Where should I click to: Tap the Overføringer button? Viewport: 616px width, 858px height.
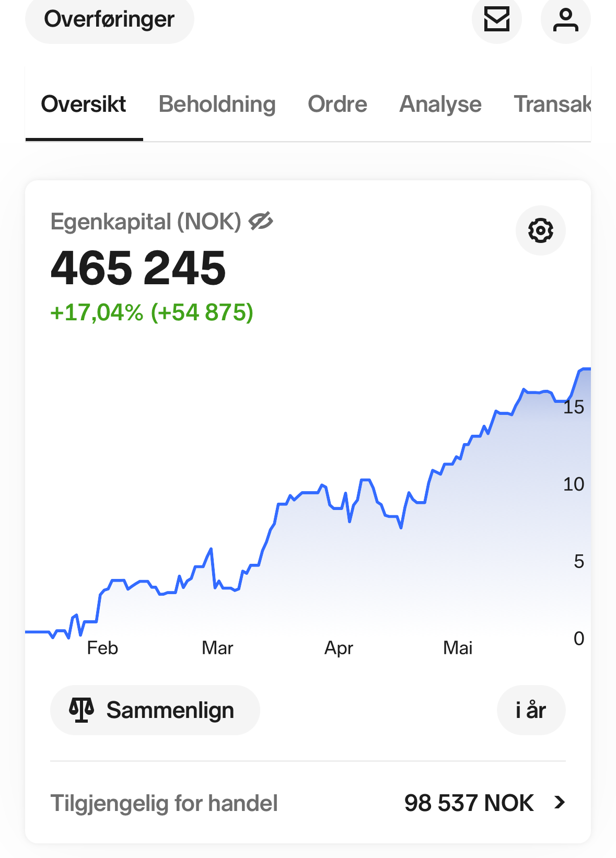click(110, 19)
